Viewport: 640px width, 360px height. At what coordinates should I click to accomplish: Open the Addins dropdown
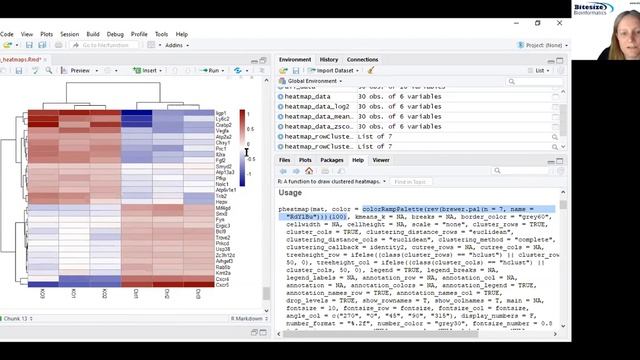[x=177, y=45]
